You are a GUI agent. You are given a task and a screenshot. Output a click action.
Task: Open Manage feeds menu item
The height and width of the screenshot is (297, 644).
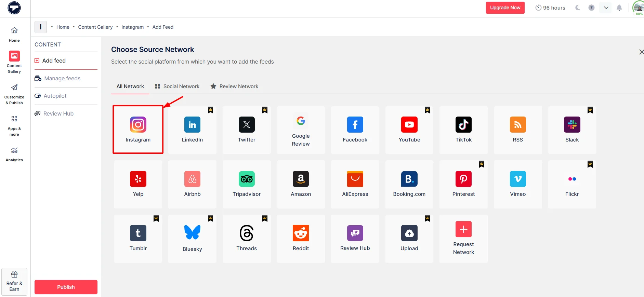pyautogui.click(x=66, y=78)
